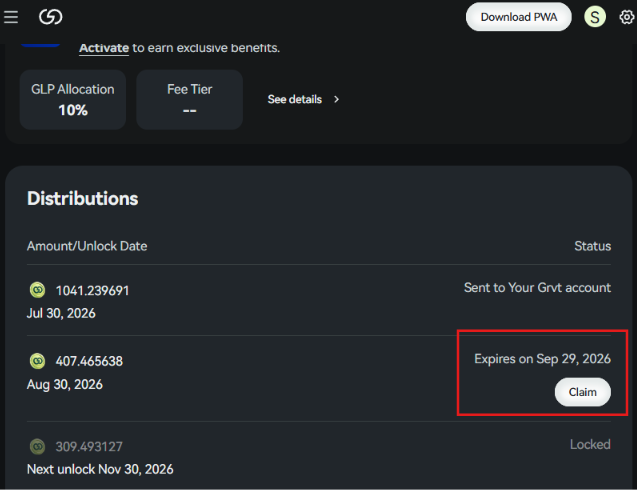Click Sent to Your Grvt account status

537,288
